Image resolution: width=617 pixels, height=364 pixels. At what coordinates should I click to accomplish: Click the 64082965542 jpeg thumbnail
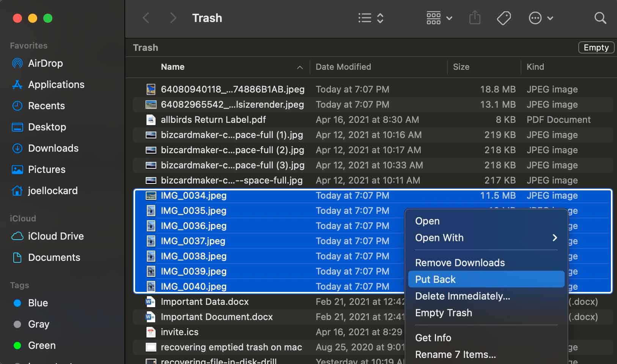[151, 104]
